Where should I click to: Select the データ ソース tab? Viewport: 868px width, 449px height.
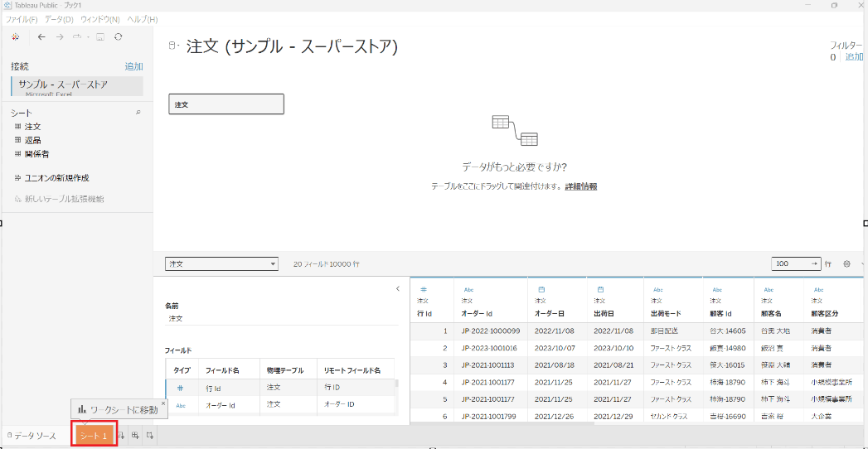32,436
